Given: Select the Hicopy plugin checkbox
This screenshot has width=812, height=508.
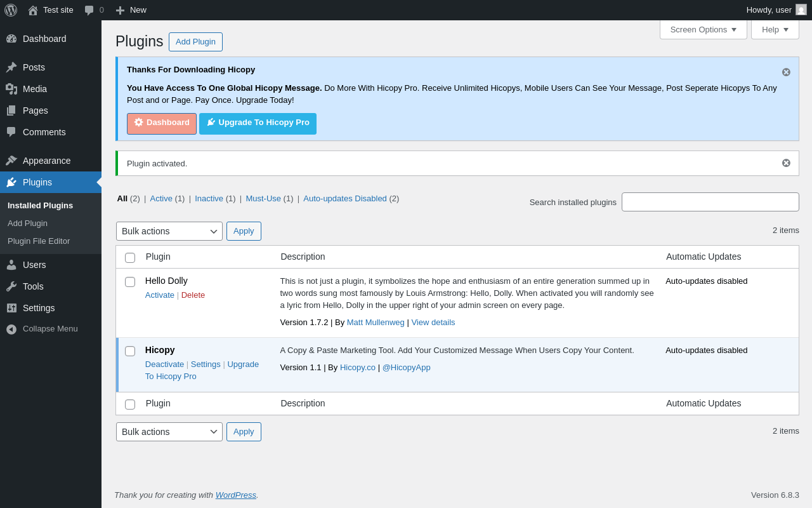Looking at the screenshot, I should pyautogui.click(x=130, y=351).
